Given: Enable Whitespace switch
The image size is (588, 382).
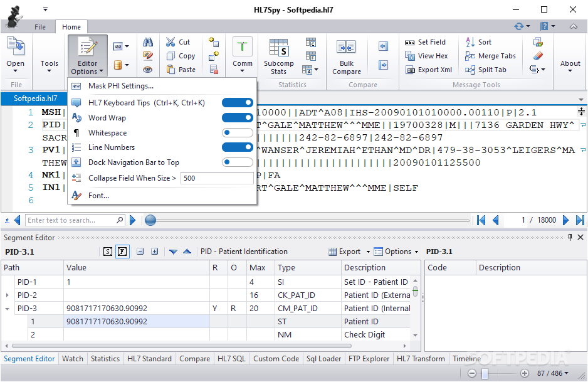Looking at the screenshot, I should (x=238, y=132).
